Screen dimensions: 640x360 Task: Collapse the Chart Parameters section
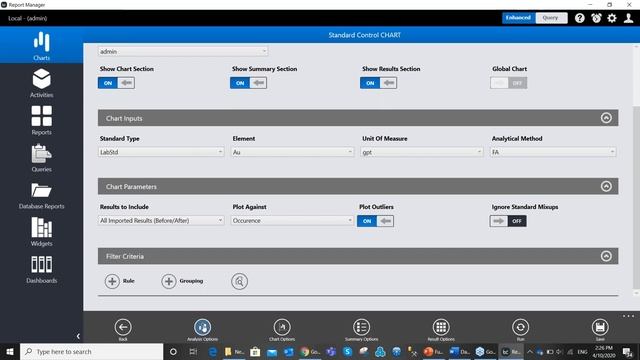[x=606, y=187]
